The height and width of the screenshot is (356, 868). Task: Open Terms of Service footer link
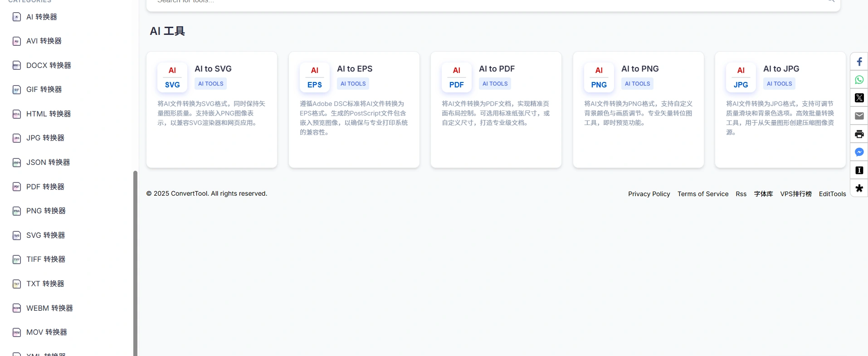point(702,194)
